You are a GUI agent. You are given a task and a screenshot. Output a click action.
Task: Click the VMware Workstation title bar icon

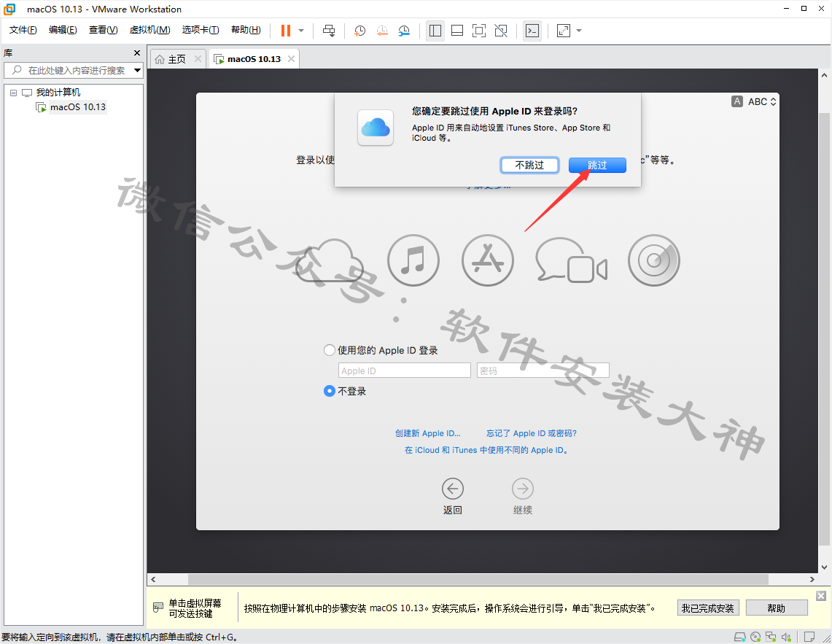9,9
